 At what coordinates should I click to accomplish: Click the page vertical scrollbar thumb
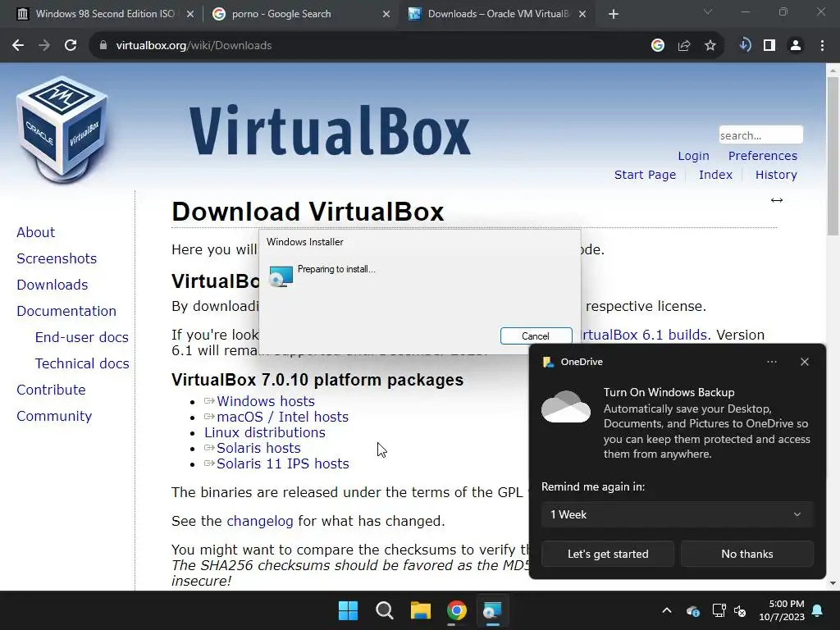click(x=833, y=155)
